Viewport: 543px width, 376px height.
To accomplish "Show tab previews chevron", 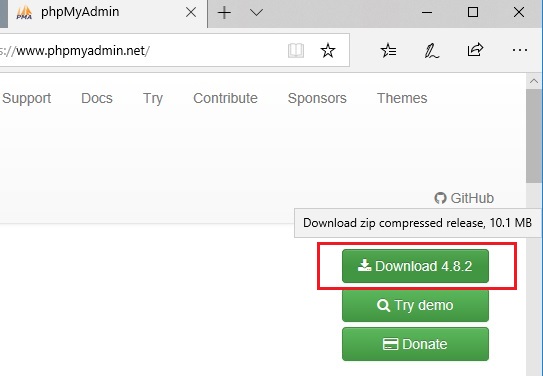I will tap(256, 13).
